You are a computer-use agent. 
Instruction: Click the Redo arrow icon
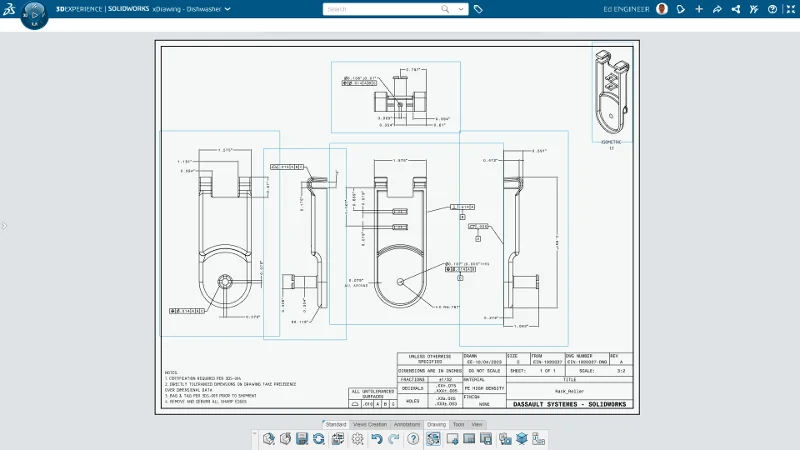point(392,439)
